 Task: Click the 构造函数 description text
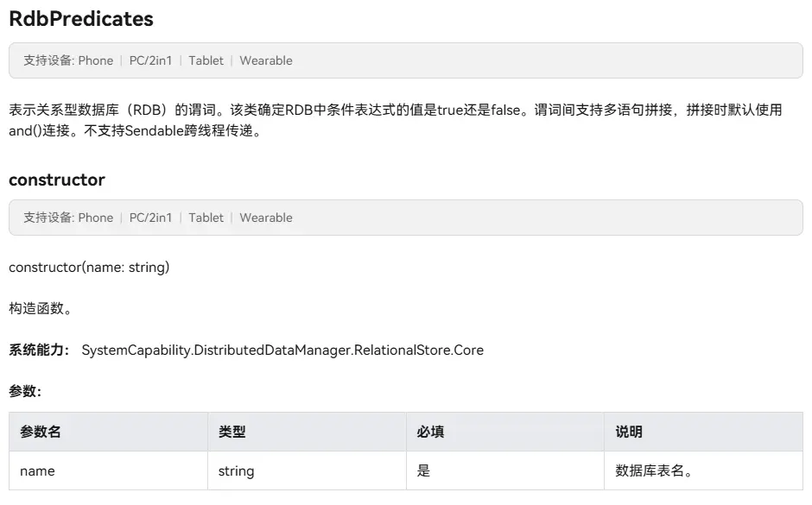point(40,308)
